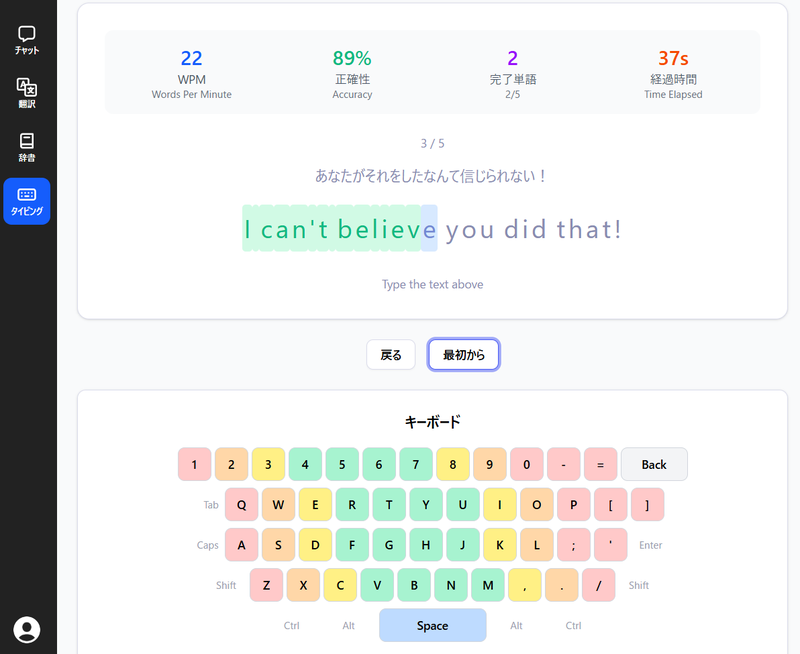Select the タイピング typing practice icon
Viewport: 800px width, 654px height.
tap(27, 200)
